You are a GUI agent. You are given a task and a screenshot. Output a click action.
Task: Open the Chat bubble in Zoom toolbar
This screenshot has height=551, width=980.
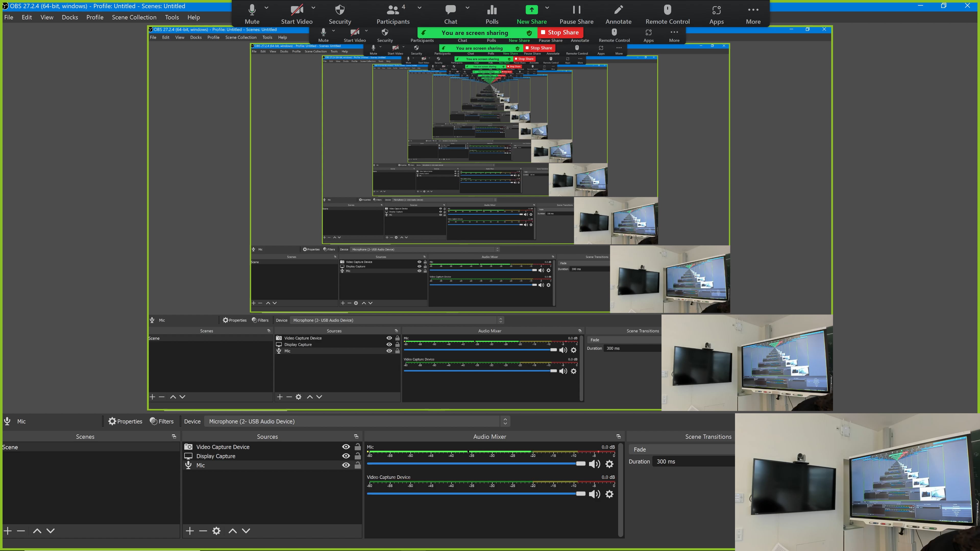tap(450, 10)
